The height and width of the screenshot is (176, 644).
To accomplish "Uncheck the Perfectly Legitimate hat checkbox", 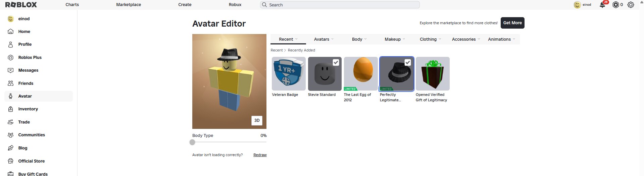I will 407,62.
